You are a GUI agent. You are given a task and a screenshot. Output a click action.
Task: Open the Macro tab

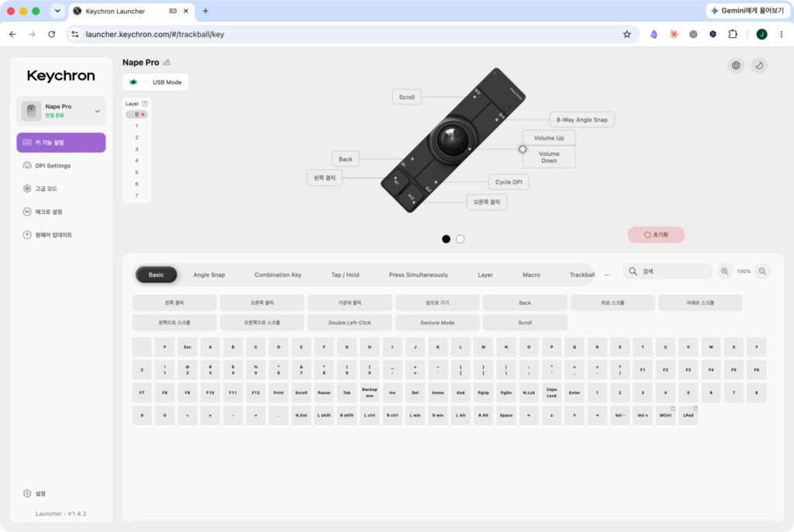(x=531, y=275)
